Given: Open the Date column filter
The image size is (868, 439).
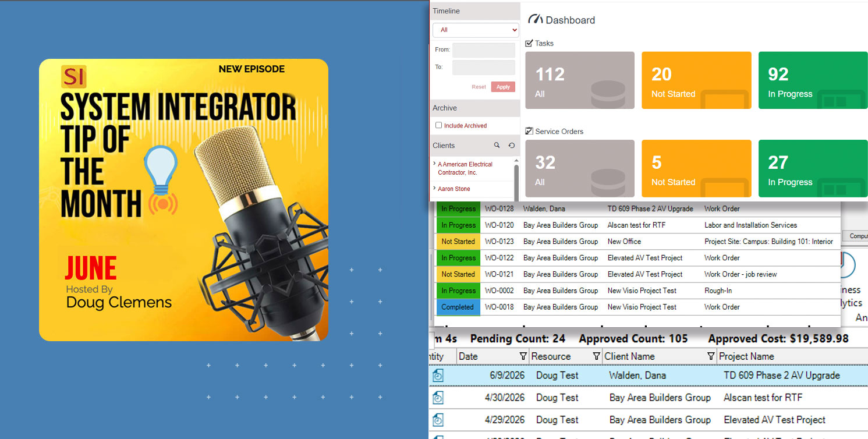Looking at the screenshot, I should (522, 356).
